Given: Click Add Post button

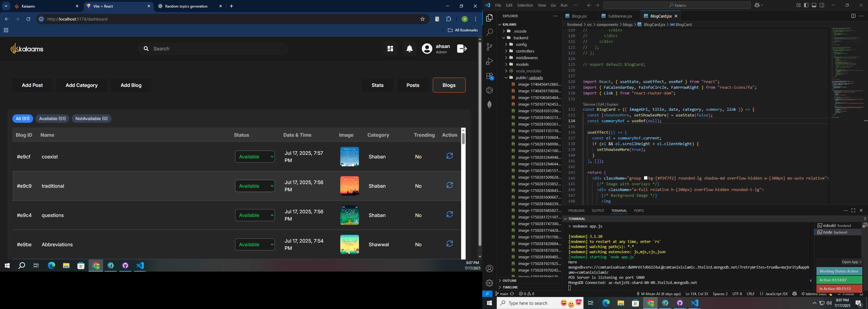Looking at the screenshot, I should tap(32, 85).
